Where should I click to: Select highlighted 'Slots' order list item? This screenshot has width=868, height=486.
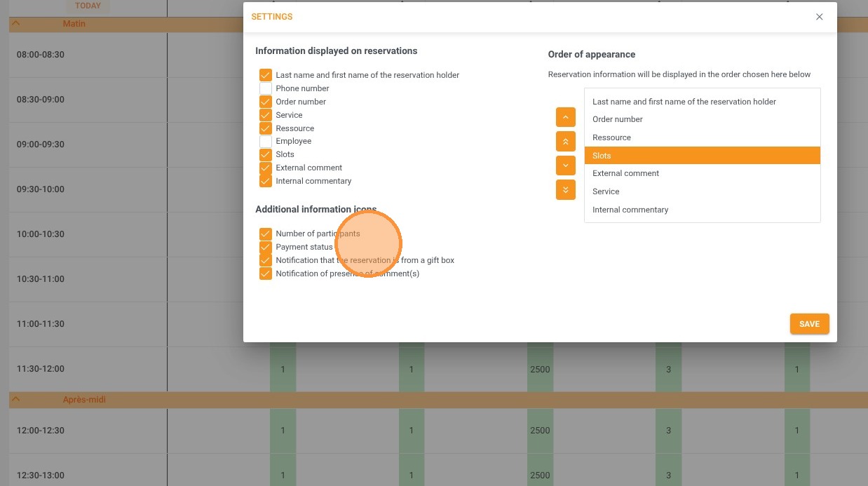702,156
